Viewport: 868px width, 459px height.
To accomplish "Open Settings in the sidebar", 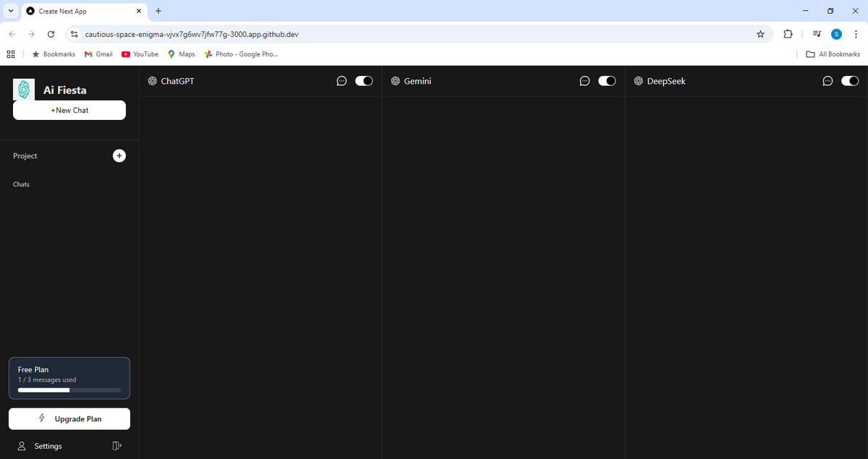I will pyautogui.click(x=48, y=446).
